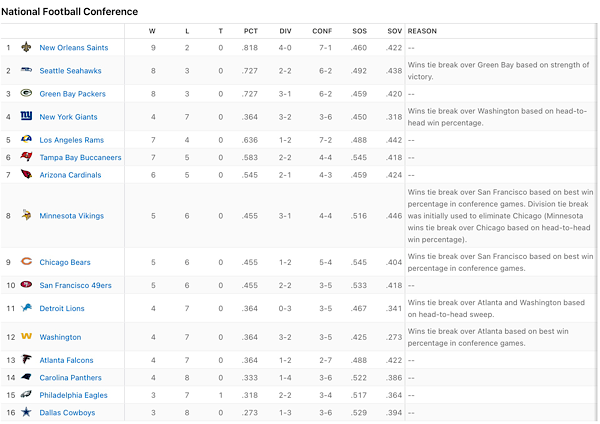Click the CONF column header
The height and width of the screenshot is (424, 600).
323,31
